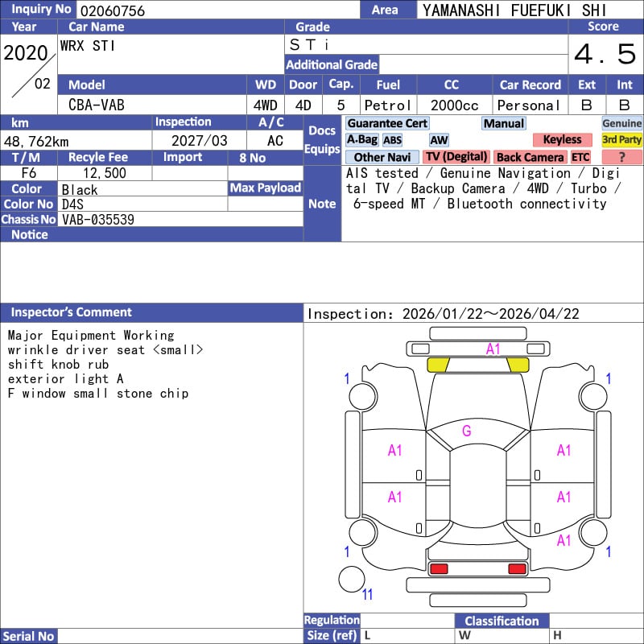
Task: Click the ABS equipment badge
Action: click(x=392, y=140)
